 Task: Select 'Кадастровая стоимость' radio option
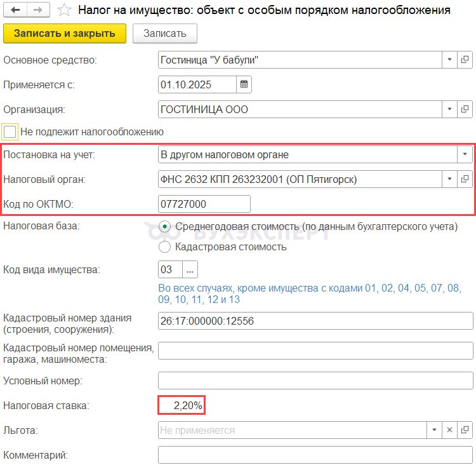point(164,246)
